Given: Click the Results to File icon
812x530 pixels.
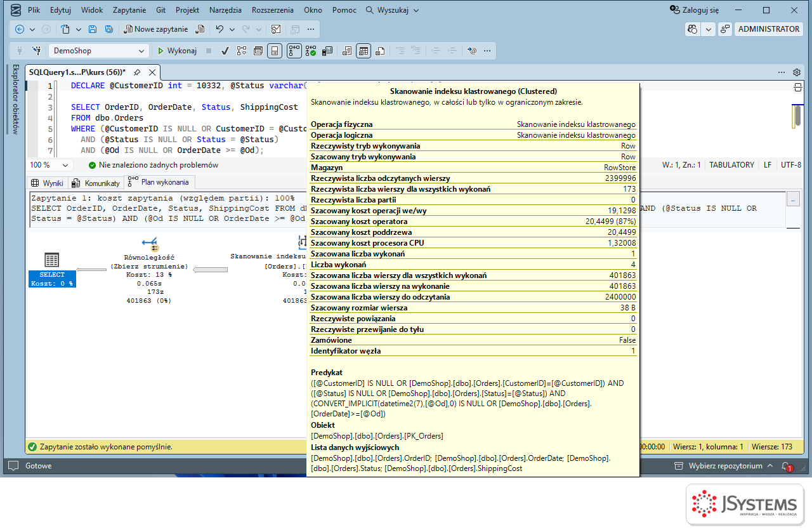Looking at the screenshot, I should click(380, 51).
